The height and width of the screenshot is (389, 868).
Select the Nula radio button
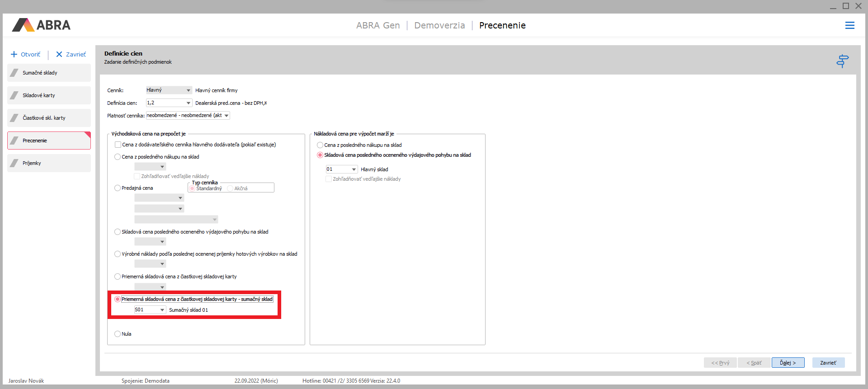click(118, 334)
